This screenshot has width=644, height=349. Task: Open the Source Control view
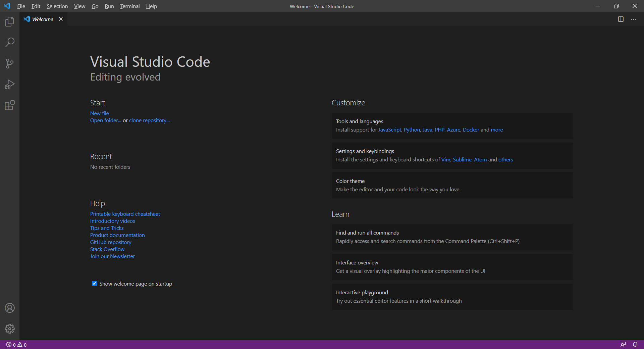[x=10, y=63]
